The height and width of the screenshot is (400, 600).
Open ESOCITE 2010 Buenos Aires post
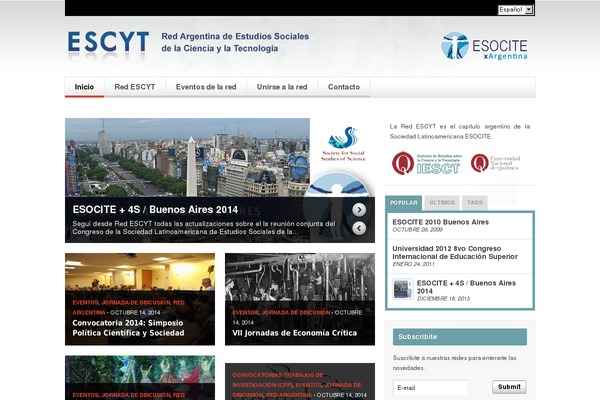[440, 222]
